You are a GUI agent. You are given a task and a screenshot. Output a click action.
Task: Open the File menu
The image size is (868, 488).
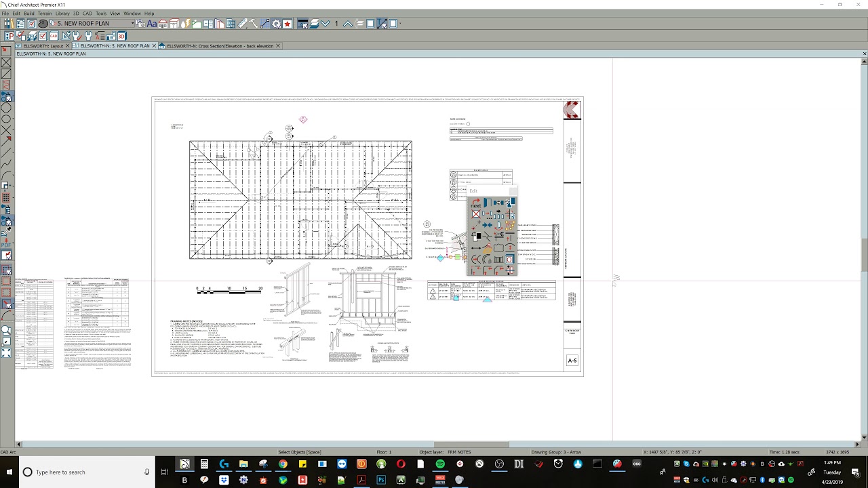coord(5,14)
